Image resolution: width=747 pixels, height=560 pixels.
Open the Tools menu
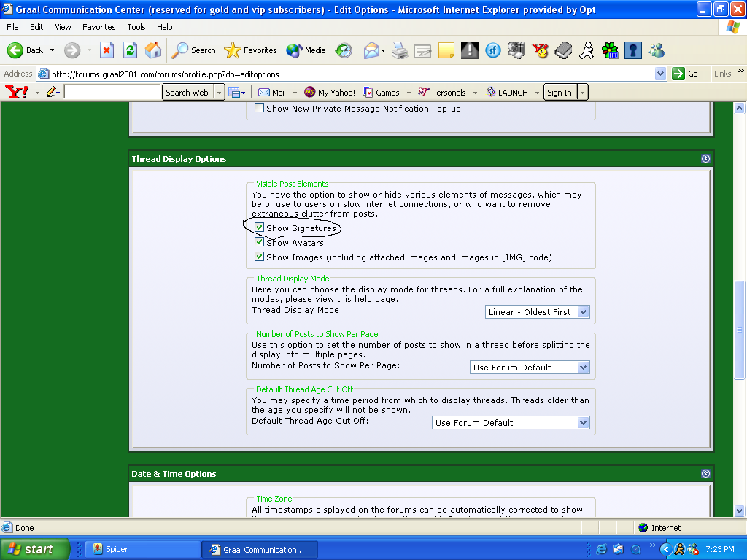coord(136,27)
